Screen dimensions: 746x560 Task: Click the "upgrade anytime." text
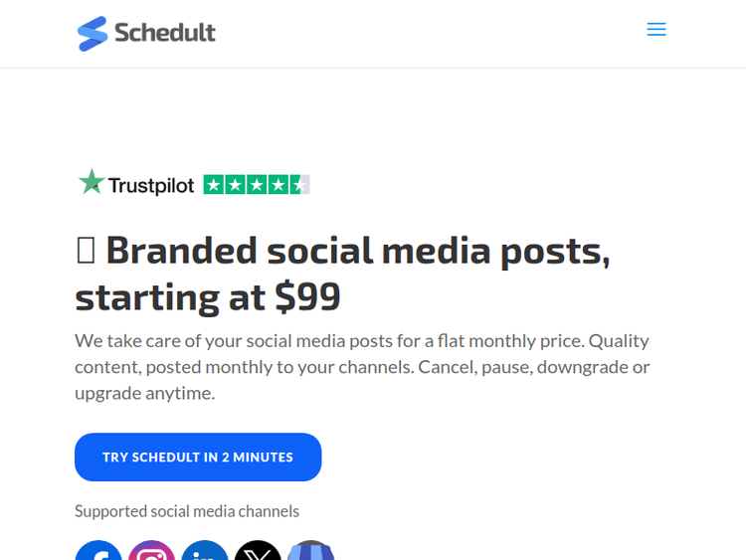click(x=145, y=393)
